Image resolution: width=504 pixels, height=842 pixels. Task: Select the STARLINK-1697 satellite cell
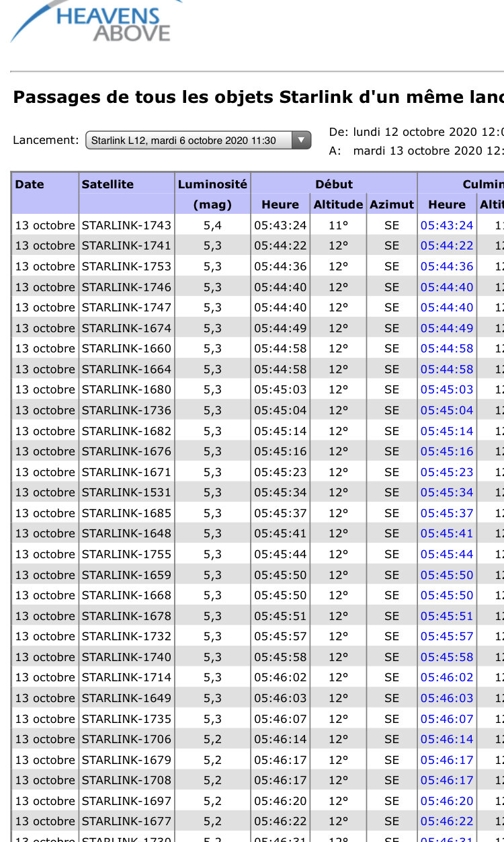pos(126,801)
